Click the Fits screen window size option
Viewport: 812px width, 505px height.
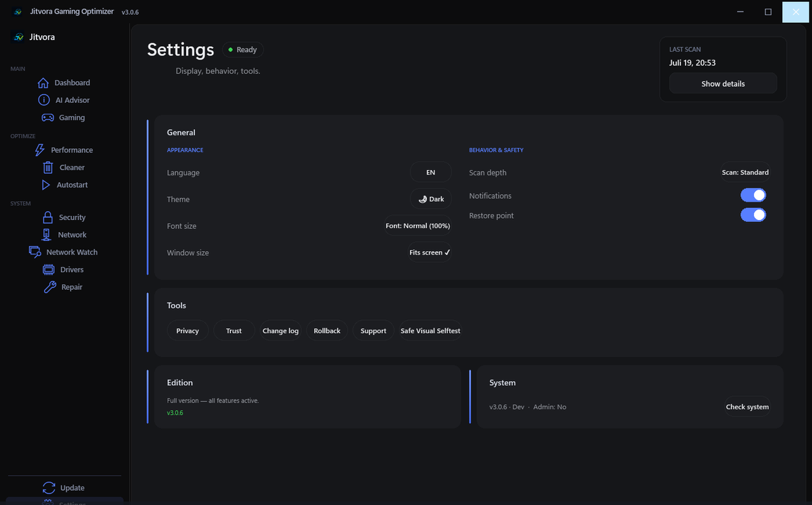(x=430, y=252)
